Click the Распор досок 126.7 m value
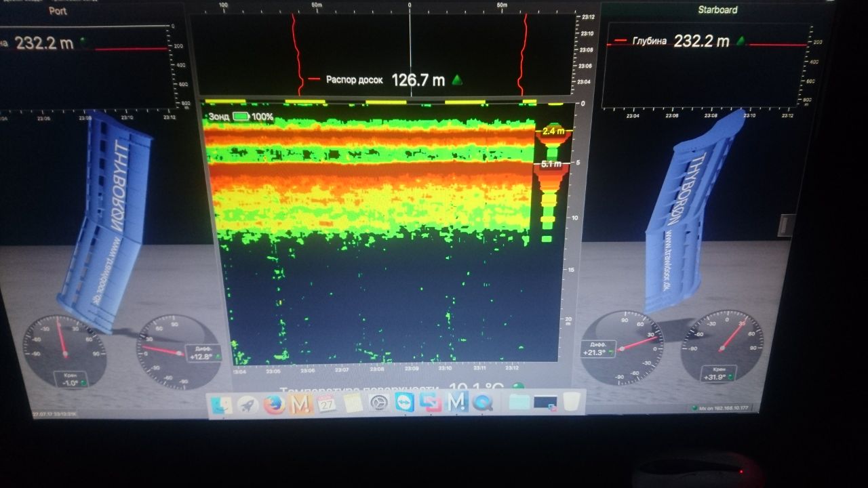This screenshot has height=488, width=868. (x=418, y=81)
